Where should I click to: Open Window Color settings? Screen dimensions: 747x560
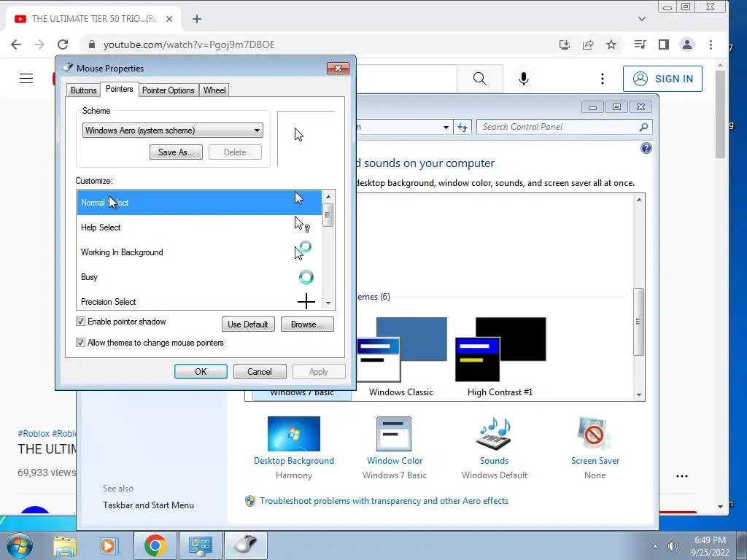tap(395, 448)
